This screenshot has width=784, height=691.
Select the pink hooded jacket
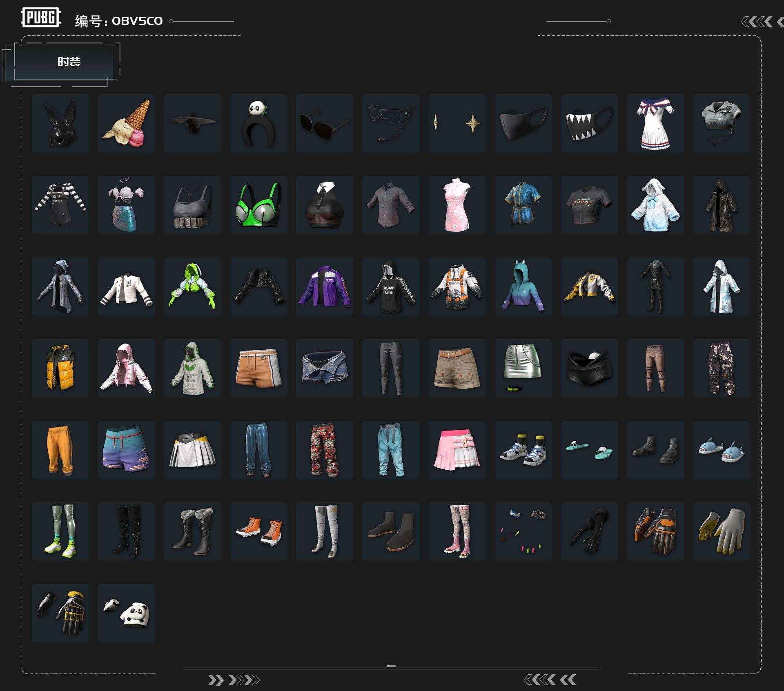pyautogui.click(x=126, y=368)
